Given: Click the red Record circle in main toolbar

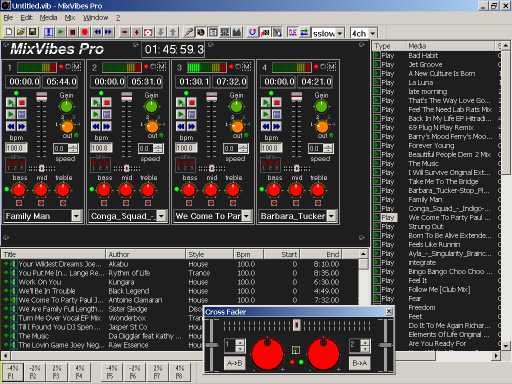Looking at the screenshot, I should pos(85,32).
